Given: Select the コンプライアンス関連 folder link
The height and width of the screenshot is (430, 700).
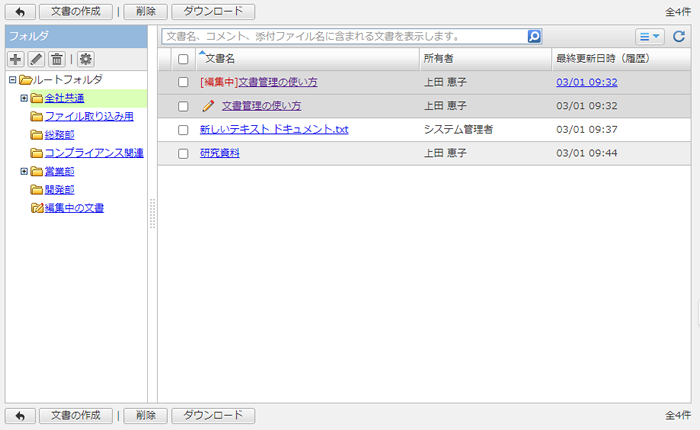Looking at the screenshot, I should [94, 153].
